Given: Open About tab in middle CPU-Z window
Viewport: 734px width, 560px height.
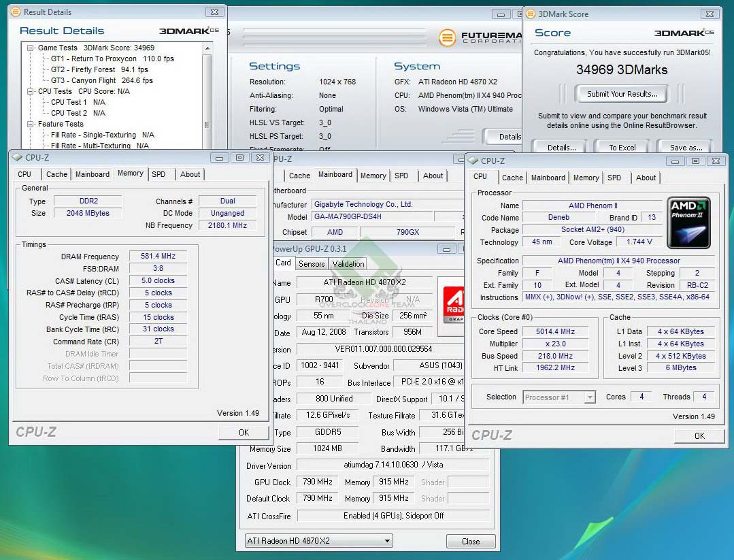Looking at the screenshot, I should (433, 176).
